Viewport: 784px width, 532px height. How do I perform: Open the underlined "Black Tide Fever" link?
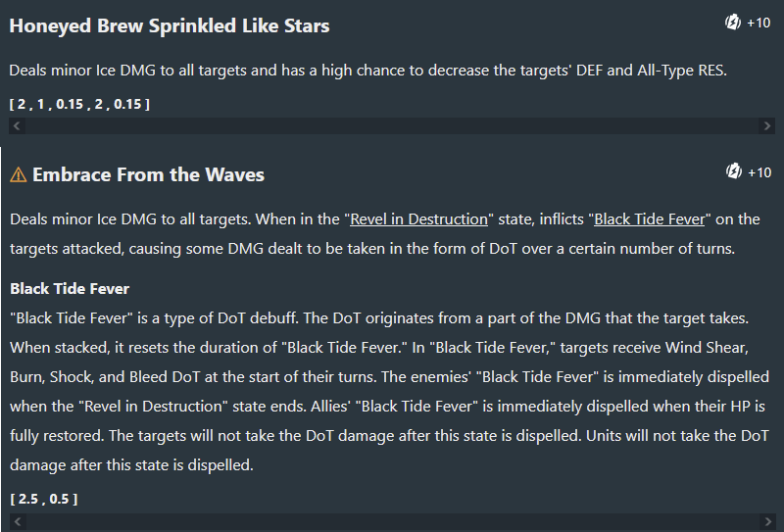650,219
